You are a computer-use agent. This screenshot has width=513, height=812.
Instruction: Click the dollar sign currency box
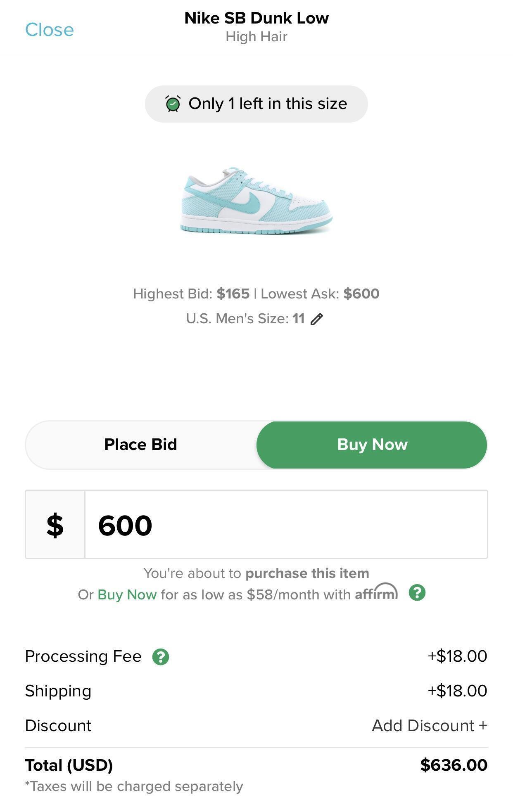coord(55,525)
